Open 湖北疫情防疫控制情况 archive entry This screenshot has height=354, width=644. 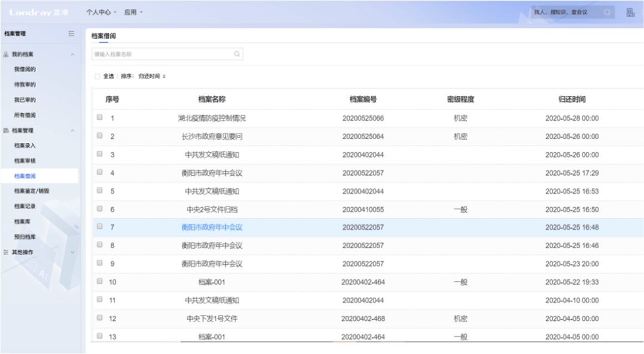[x=212, y=118]
